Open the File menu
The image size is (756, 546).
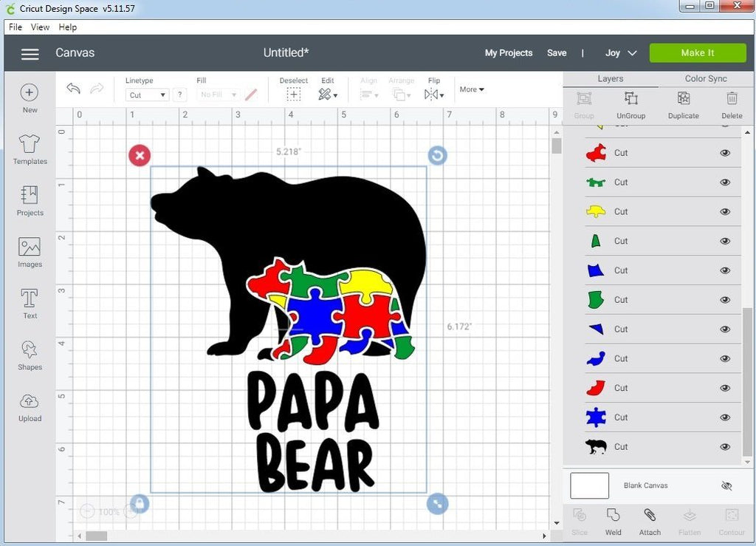[x=16, y=27]
